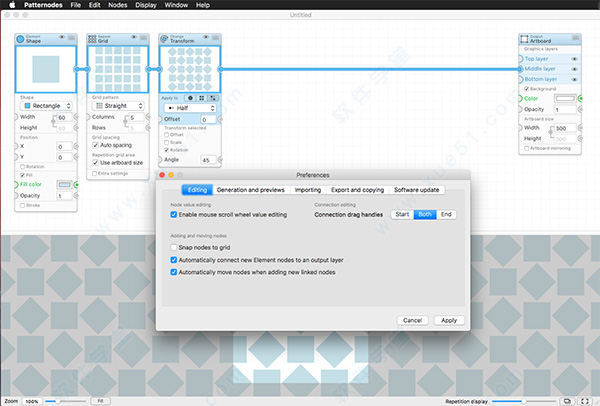This screenshot has height=406, width=600.
Task: Click the Transform Angle value field
Action: tap(208, 160)
